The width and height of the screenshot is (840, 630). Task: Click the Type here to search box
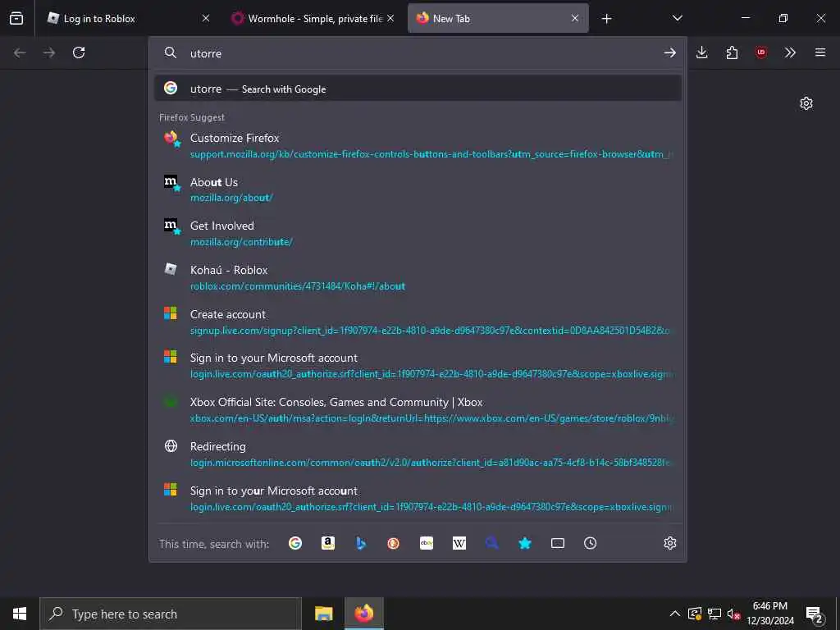click(171, 614)
